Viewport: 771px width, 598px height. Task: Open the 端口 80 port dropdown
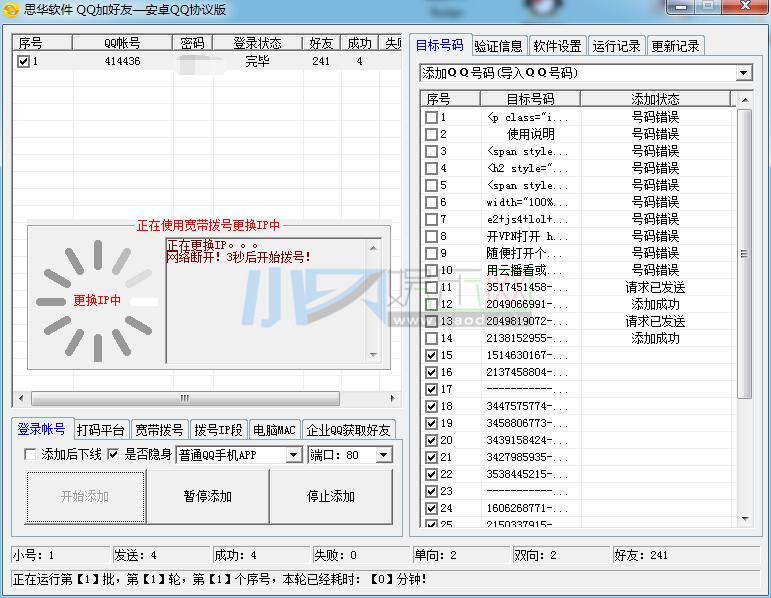(x=382, y=455)
